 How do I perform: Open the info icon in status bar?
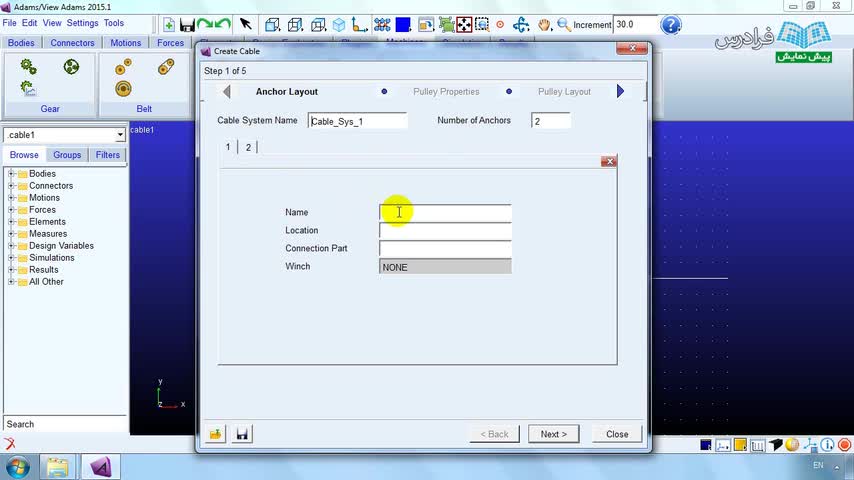tap(827, 445)
